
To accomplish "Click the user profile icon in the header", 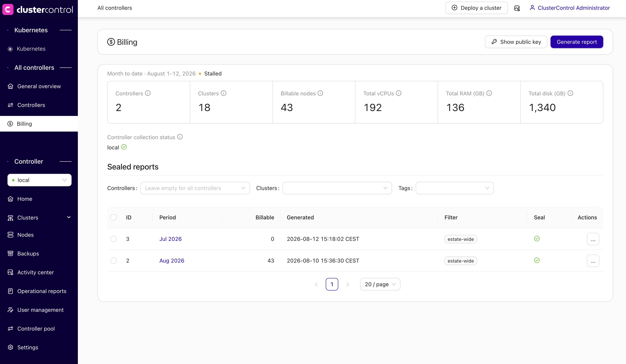I will [x=532, y=8].
